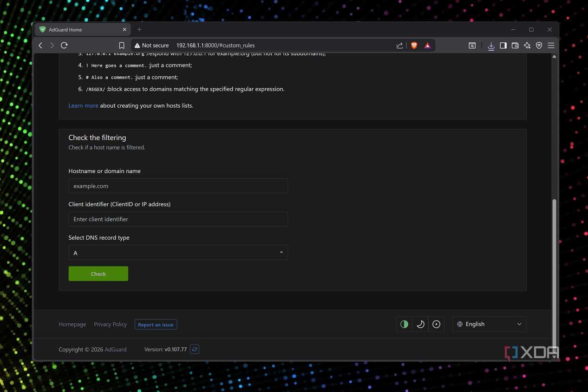Screen dimensions: 588x392
Task: Open the Homepage footer link
Action: point(72,324)
